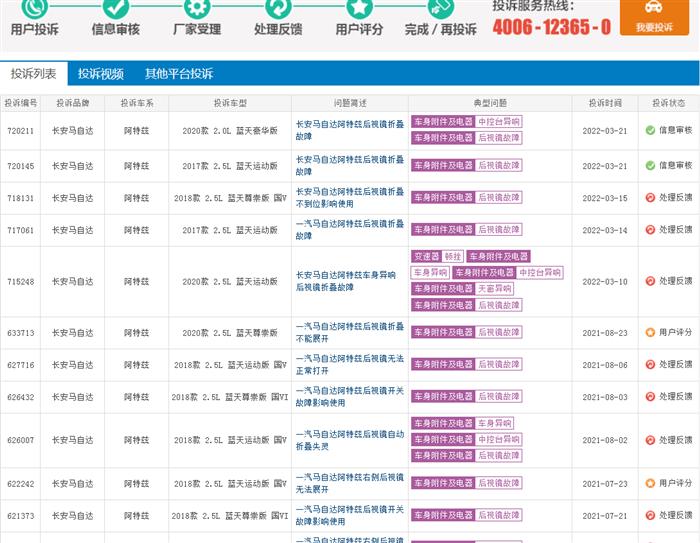The width and height of the screenshot is (700, 543).
Task: Click orange 用户评分 icon for complaint 622242
Action: pyautogui.click(x=650, y=483)
